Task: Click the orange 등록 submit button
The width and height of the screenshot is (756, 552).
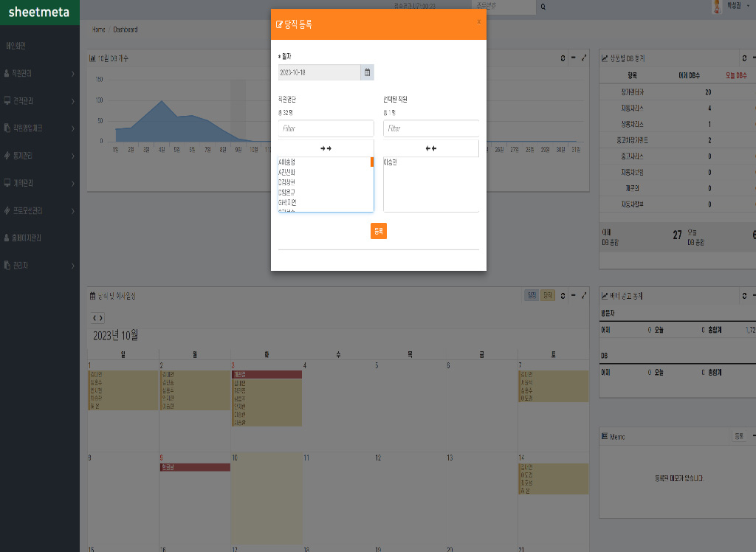Action: point(378,231)
